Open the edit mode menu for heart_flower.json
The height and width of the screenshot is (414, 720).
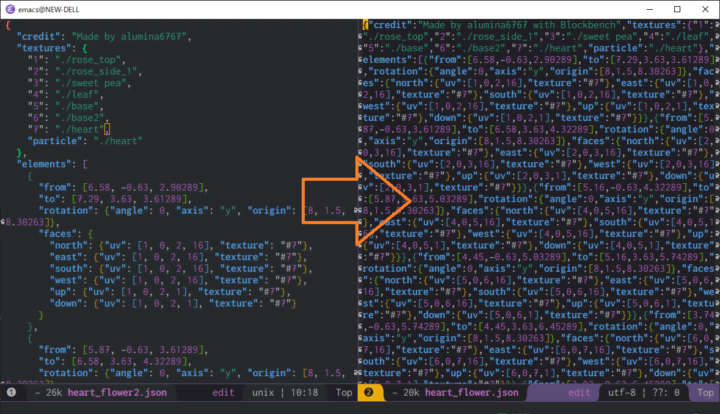tap(581, 393)
